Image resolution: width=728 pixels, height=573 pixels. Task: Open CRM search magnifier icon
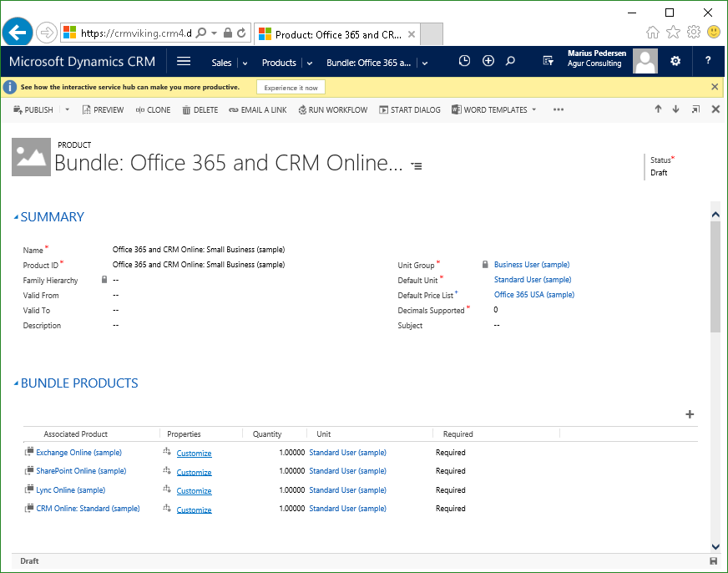[x=510, y=61]
